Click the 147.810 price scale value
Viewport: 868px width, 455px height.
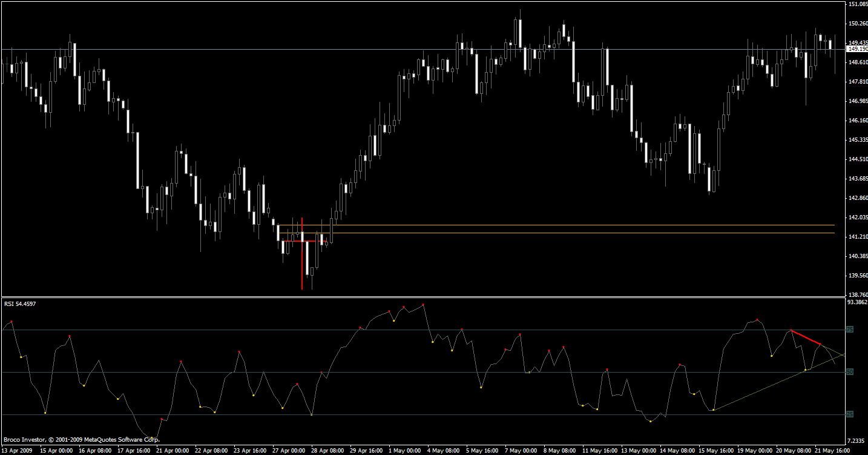pyautogui.click(x=858, y=82)
